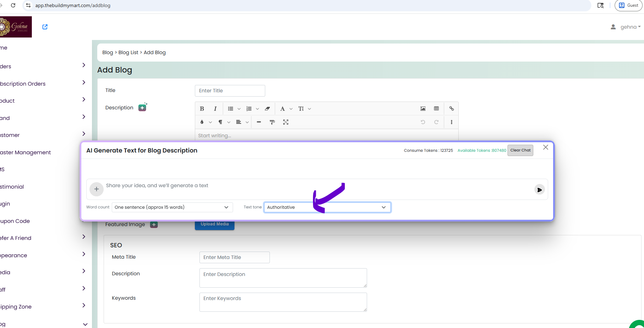Reload the browser page
Viewport: 644px width, 328px height.
13,5
